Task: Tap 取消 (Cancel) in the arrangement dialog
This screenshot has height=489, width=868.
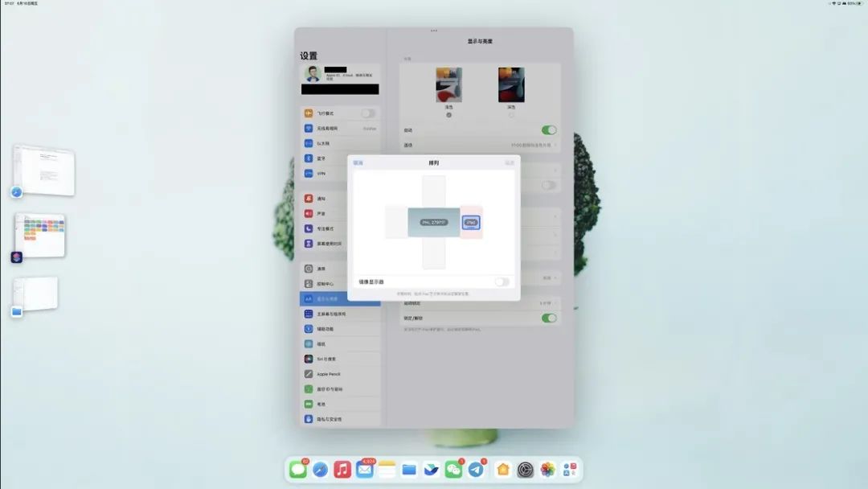Action: [358, 162]
